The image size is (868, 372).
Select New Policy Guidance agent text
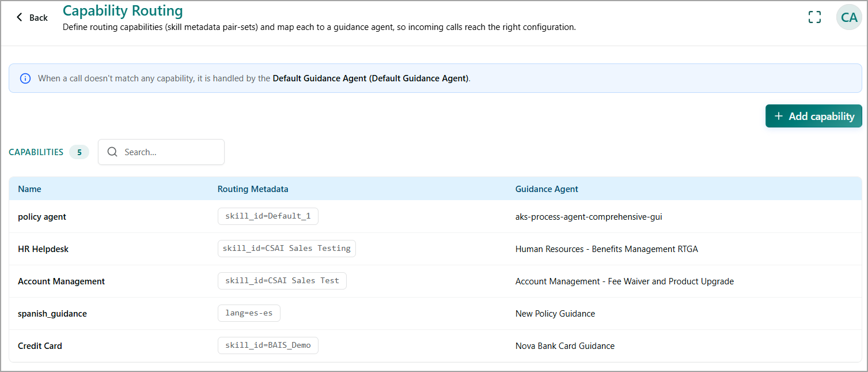(x=555, y=314)
